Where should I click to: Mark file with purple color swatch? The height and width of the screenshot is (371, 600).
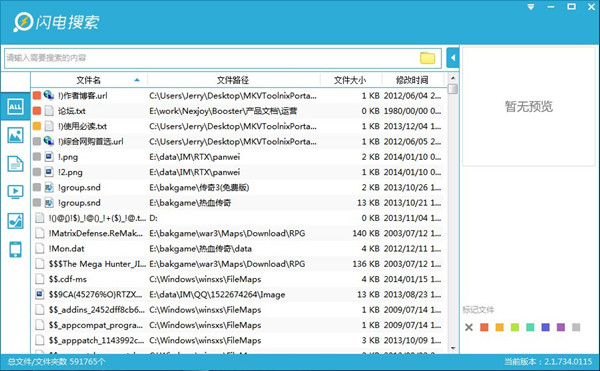561,327
